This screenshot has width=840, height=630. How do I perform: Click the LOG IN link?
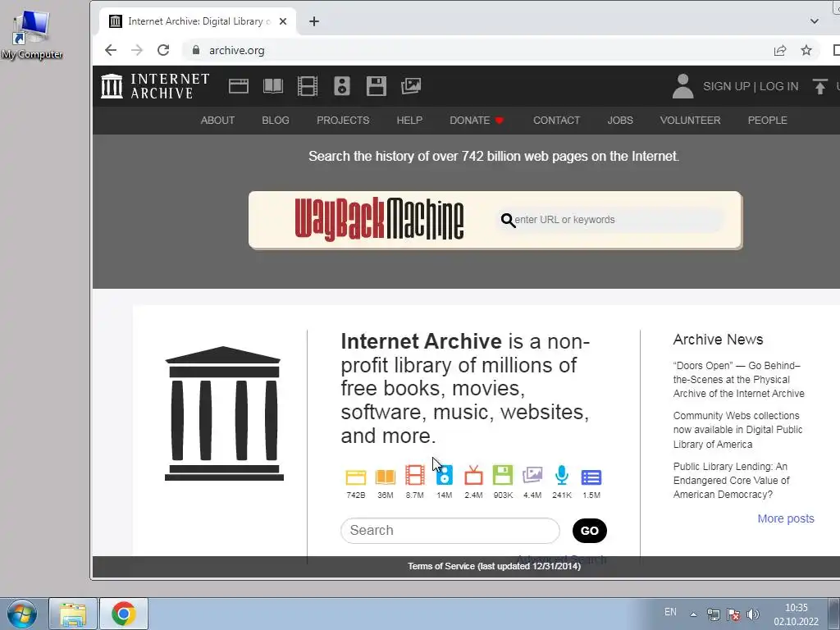[x=779, y=86]
